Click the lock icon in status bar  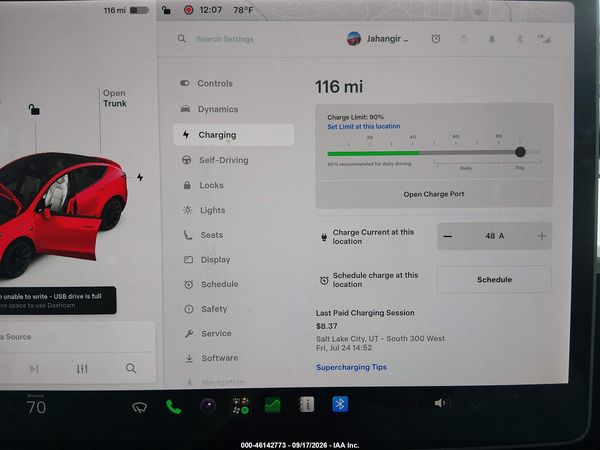pyautogui.click(x=166, y=10)
